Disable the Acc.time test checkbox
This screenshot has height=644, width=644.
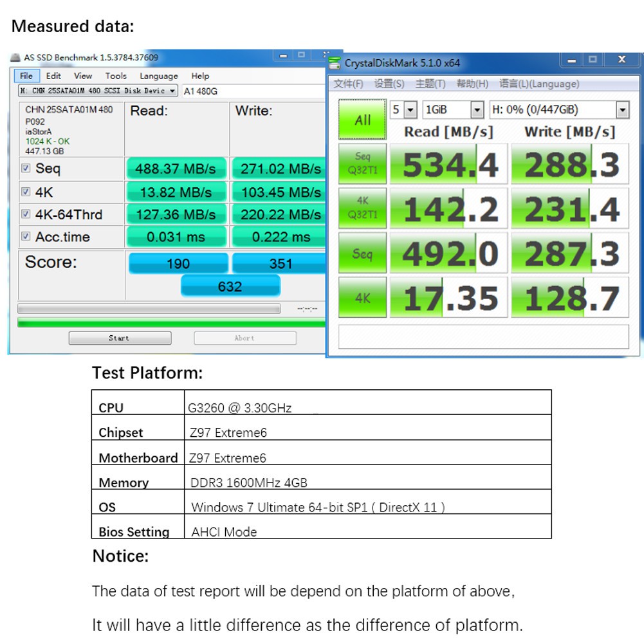26,237
